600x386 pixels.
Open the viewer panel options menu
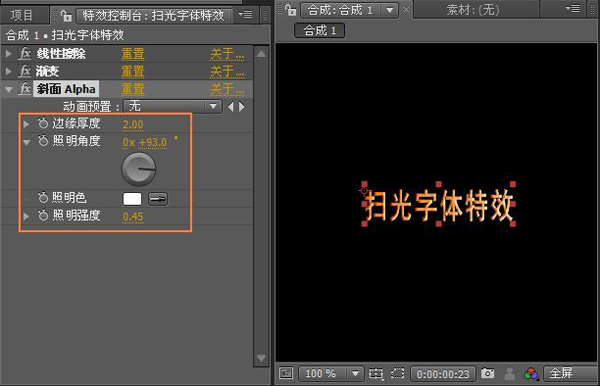(573, 9)
